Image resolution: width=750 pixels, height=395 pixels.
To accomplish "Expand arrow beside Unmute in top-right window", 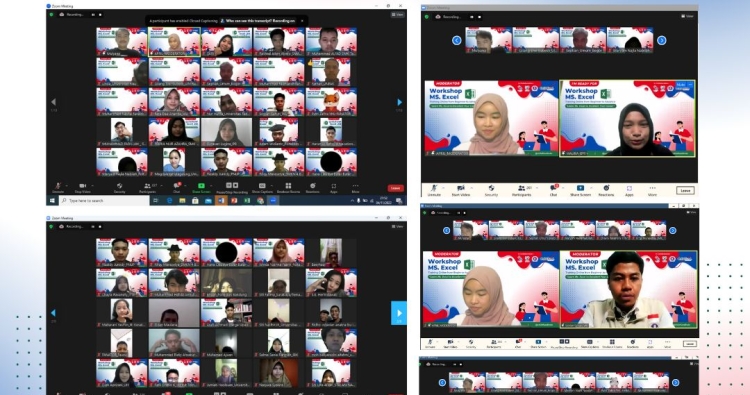I will pyautogui.click(x=443, y=187).
